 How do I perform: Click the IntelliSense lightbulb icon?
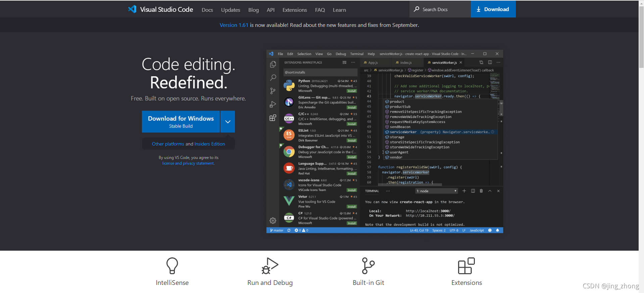(172, 266)
